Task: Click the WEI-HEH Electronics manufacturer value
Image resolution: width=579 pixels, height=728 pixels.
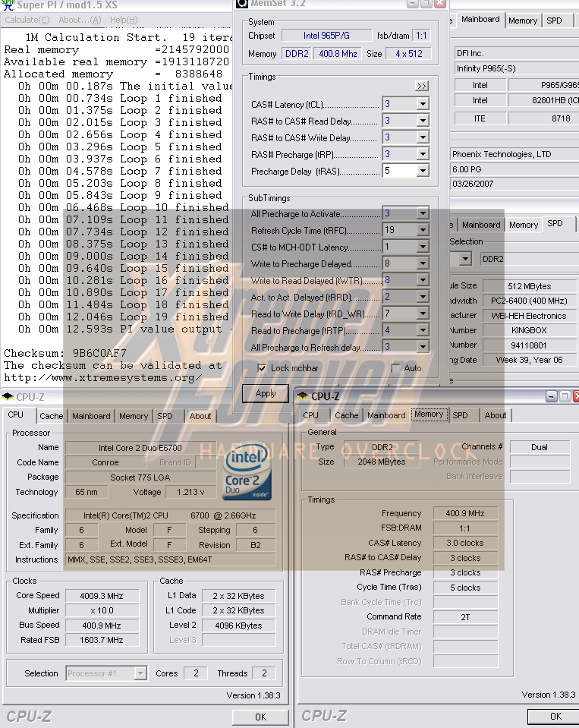Action: pyautogui.click(x=529, y=316)
